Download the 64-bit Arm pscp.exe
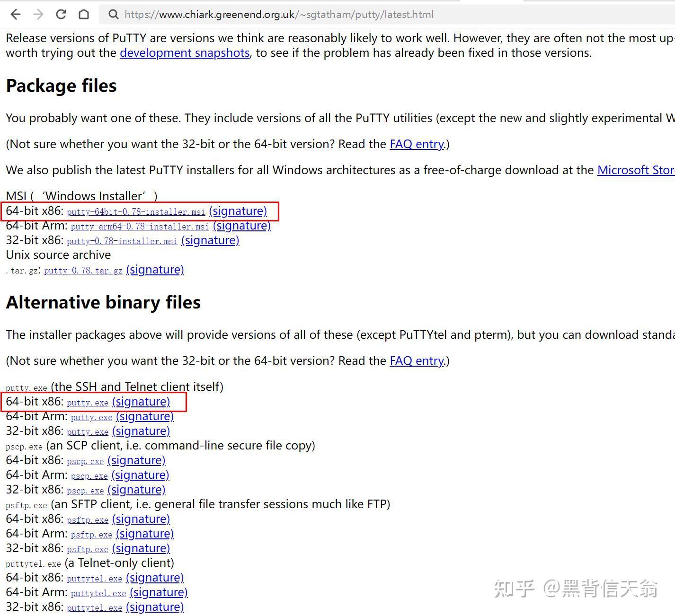The height and width of the screenshot is (616, 675). (89, 476)
